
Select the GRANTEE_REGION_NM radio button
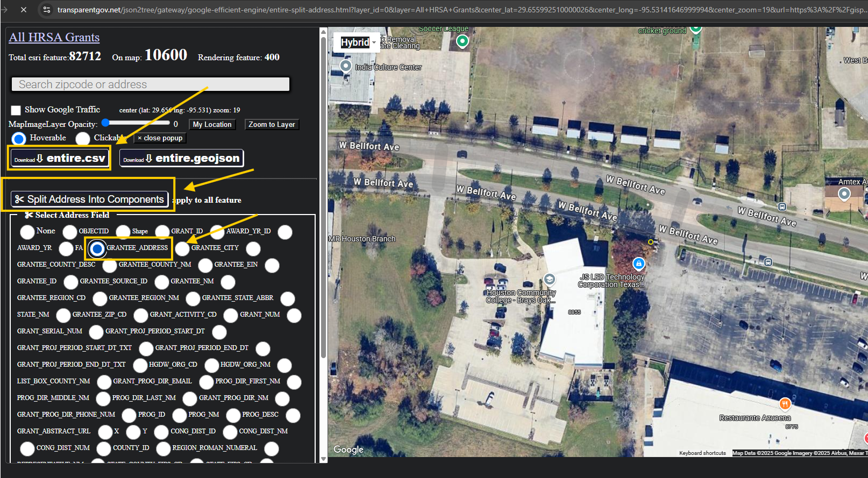click(x=100, y=299)
